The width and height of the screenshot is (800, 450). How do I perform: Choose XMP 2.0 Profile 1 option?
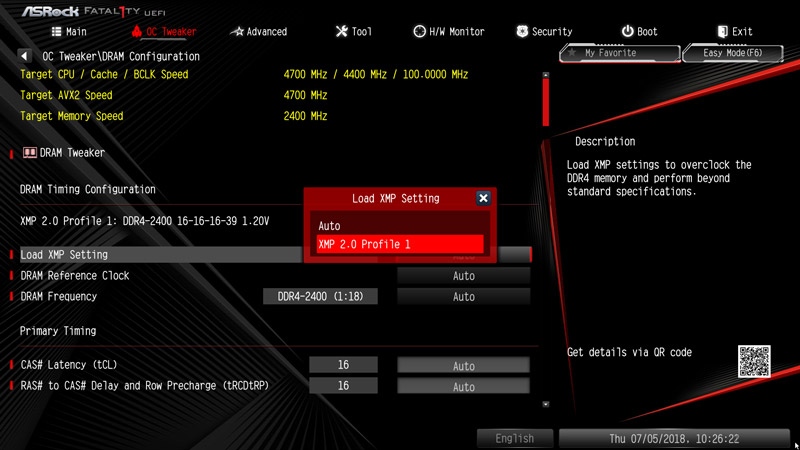pyautogui.click(x=400, y=244)
